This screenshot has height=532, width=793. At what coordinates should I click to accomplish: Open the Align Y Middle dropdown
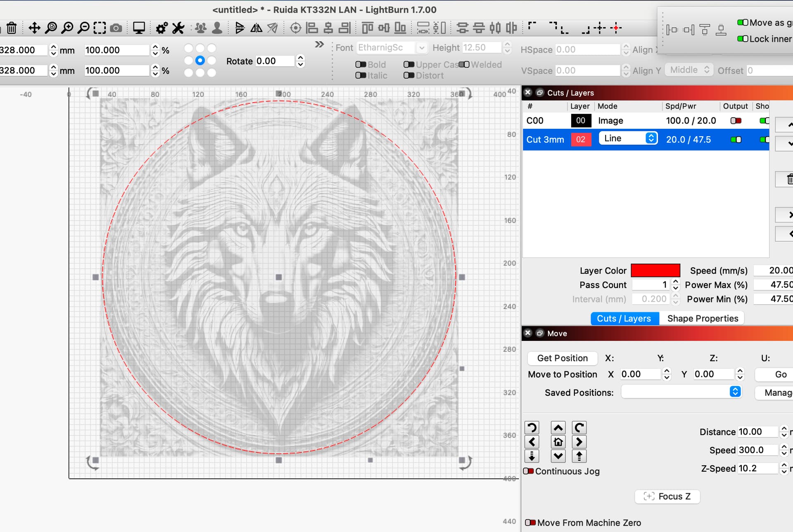tap(689, 70)
